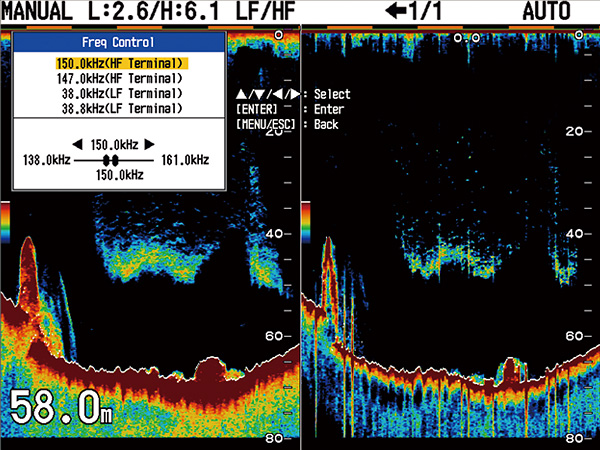Screen dimensions: 600x450
Task: Click the 58.0m depth readout
Action: click(x=61, y=408)
